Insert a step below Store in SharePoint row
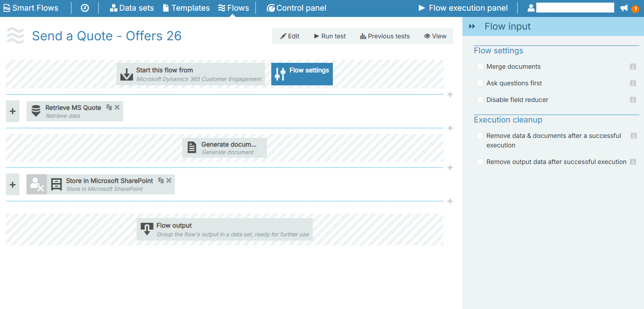Screen dimensions: 644x309 point(450,201)
